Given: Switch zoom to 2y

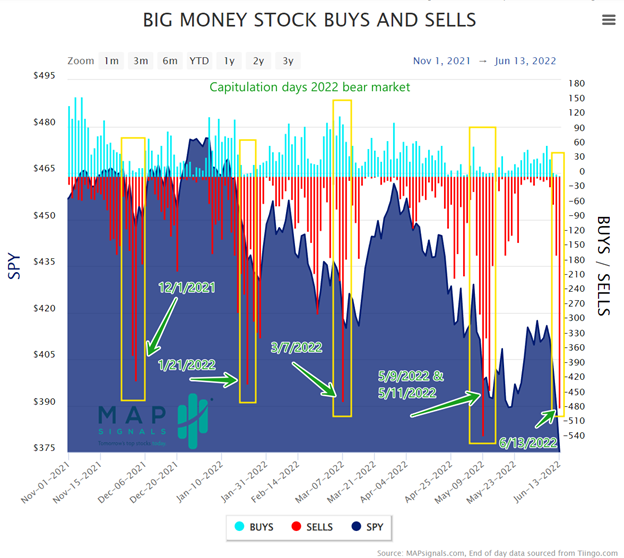Looking at the screenshot, I should (x=259, y=61).
